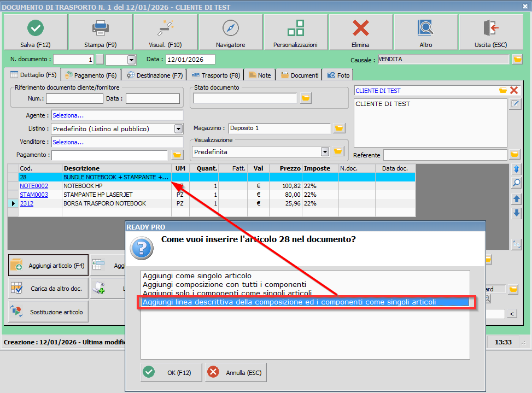
Task: Move row up with arrow icon
Action: point(516,199)
